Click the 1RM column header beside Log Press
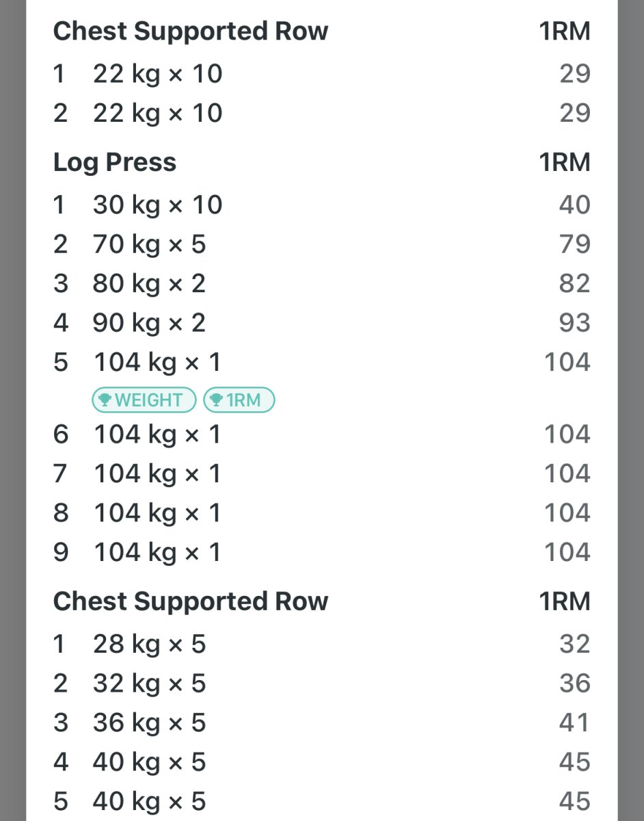 (x=564, y=163)
